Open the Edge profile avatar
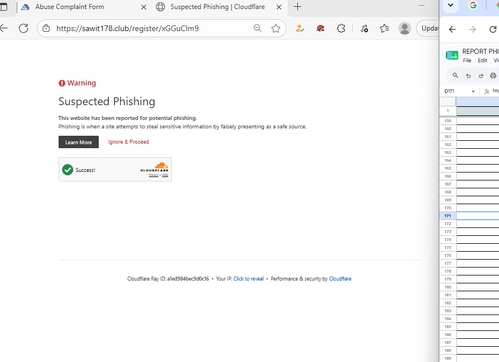The image size is (499, 362). (405, 29)
